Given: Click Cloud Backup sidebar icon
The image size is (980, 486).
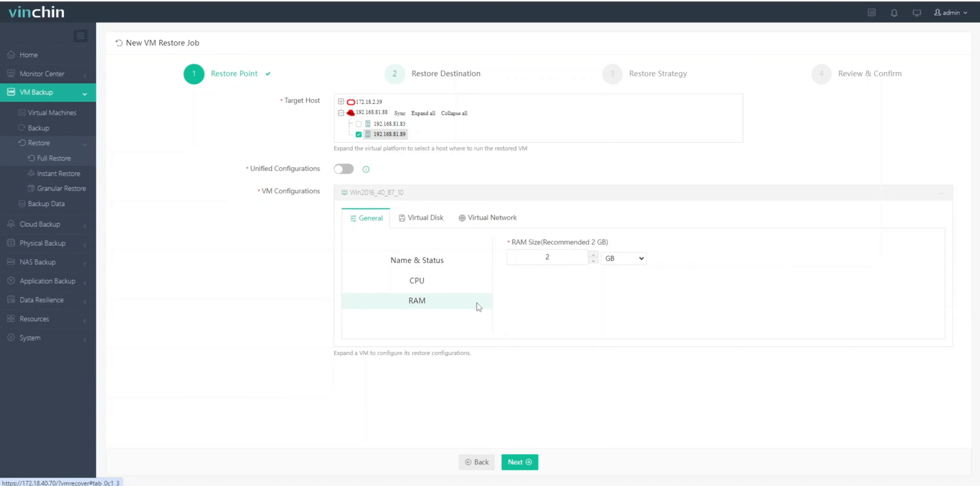Looking at the screenshot, I should point(11,224).
